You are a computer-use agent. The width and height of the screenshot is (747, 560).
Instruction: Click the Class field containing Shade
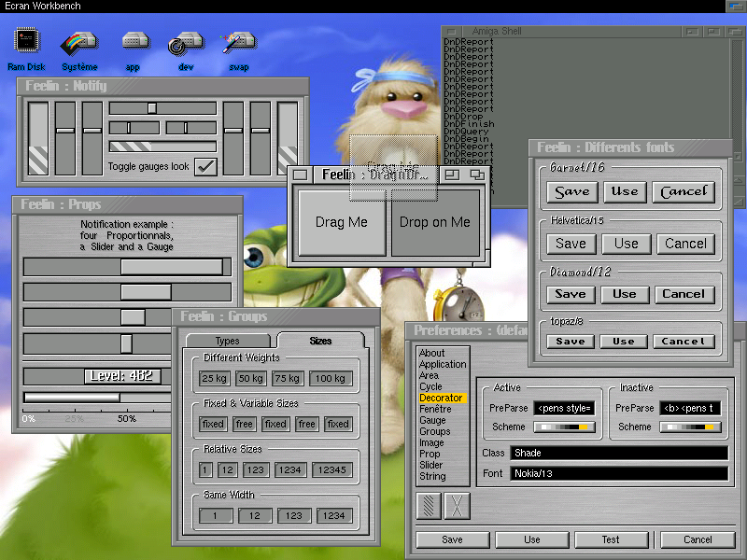(619, 453)
